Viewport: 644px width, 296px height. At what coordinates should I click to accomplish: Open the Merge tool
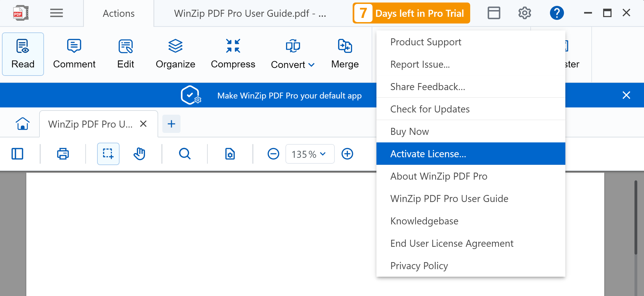[345, 54]
